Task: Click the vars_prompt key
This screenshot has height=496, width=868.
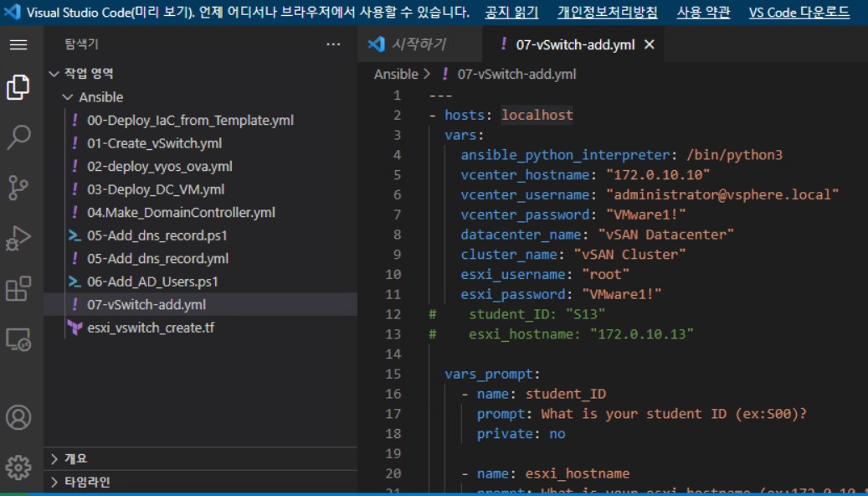Action: click(x=488, y=374)
